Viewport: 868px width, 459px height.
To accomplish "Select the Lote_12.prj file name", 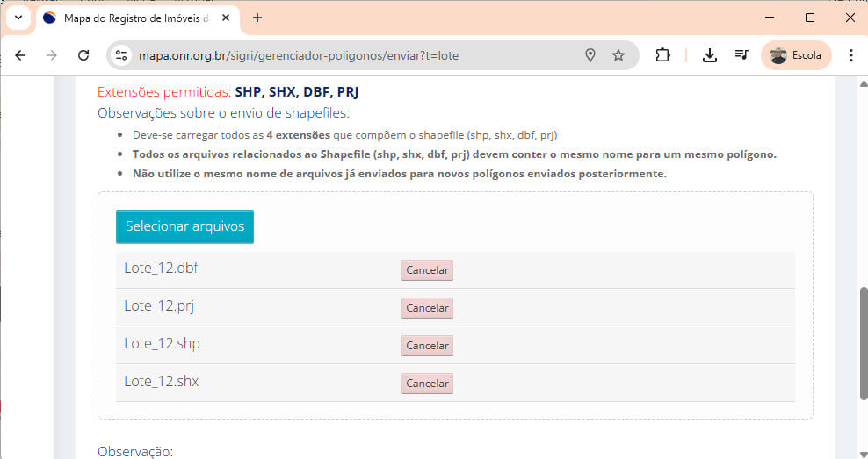I will click(x=159, y=305).
